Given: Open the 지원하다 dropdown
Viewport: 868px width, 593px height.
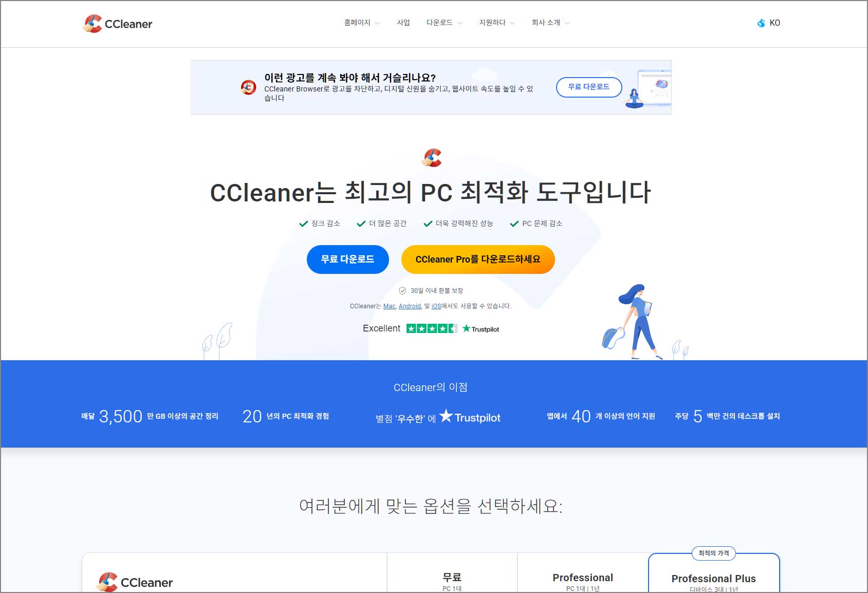Looking at the screenshot, I should (492, 23).
